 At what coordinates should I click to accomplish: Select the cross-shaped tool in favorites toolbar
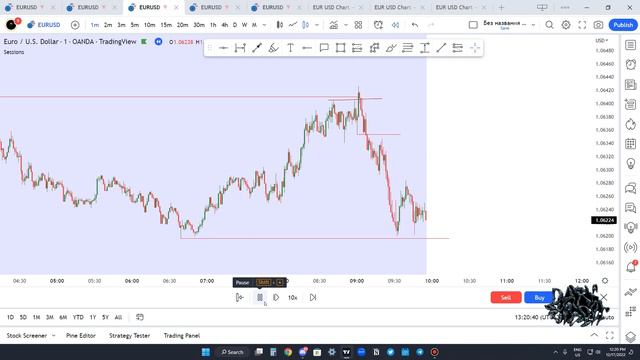(x=474, y=48)
